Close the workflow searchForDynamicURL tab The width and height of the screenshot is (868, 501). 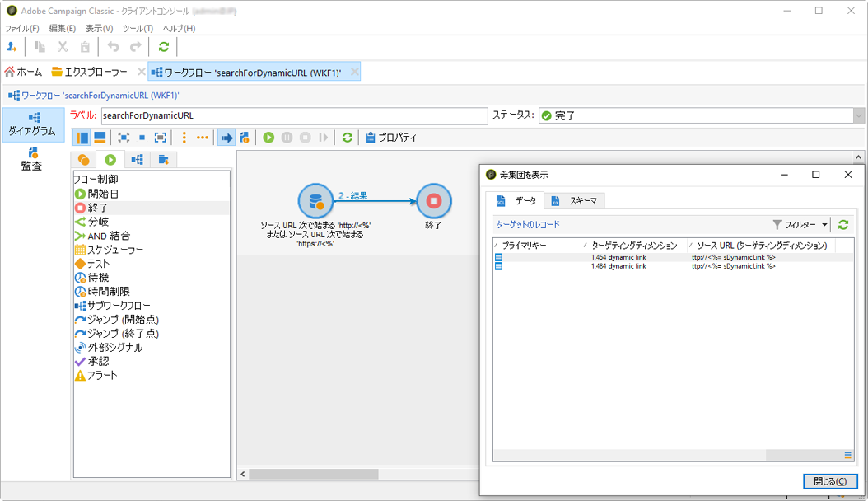pyautogui.click(x=355, y=72)
